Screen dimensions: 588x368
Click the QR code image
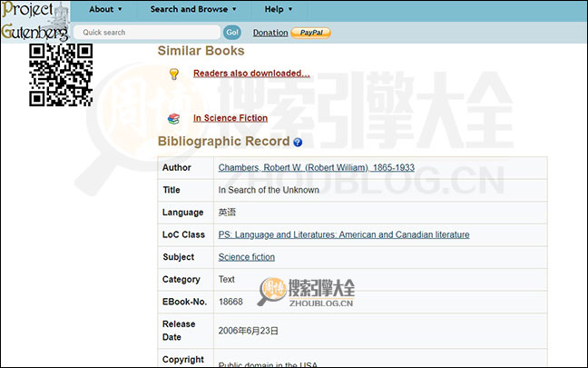(61, 75)
